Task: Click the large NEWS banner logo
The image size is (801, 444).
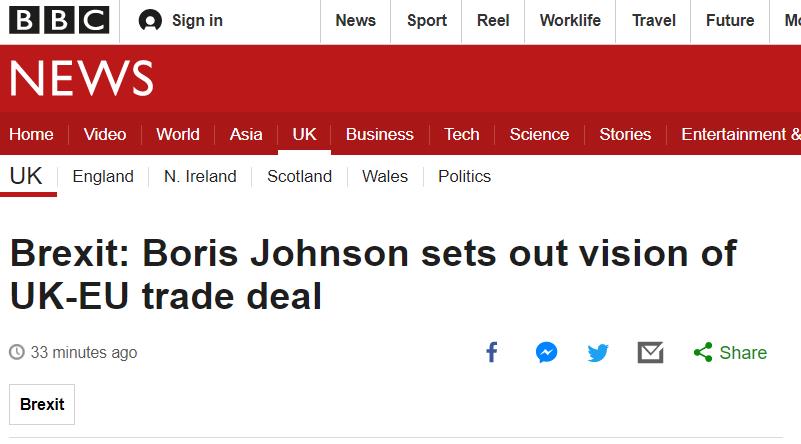Action: click(82, 78)
